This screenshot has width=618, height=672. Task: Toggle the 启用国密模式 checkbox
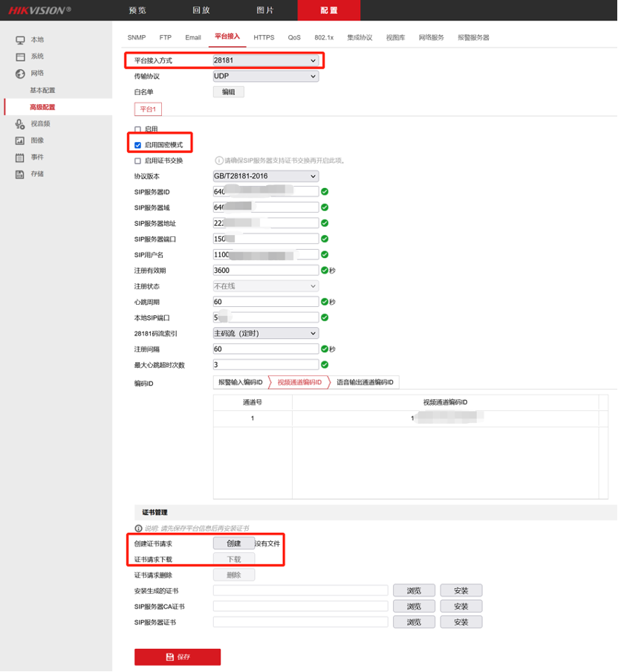point(138,145)
